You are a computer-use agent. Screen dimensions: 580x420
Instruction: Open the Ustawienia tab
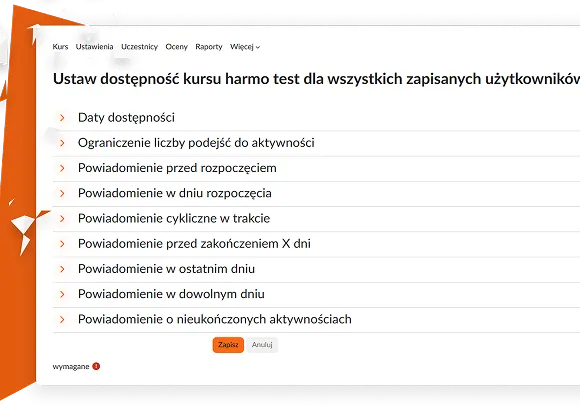[x=94, y=47]
